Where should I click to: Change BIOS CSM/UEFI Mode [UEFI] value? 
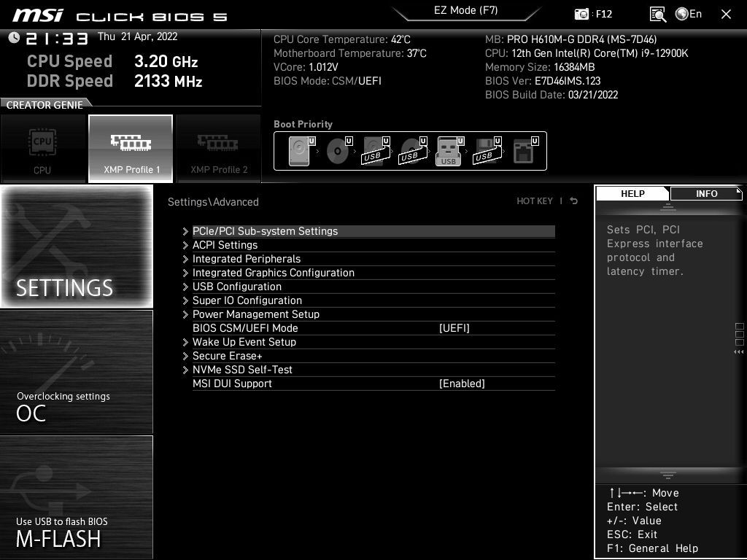coord(454,328)
